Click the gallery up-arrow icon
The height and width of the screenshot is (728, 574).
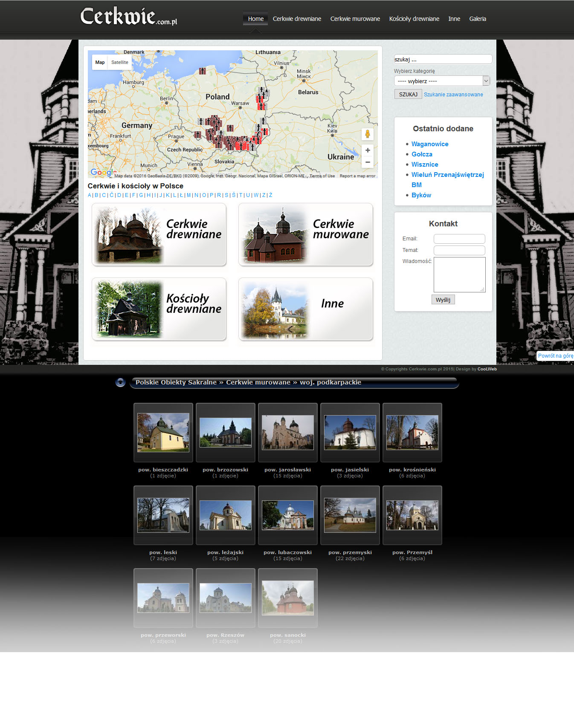tap(120, 382)
